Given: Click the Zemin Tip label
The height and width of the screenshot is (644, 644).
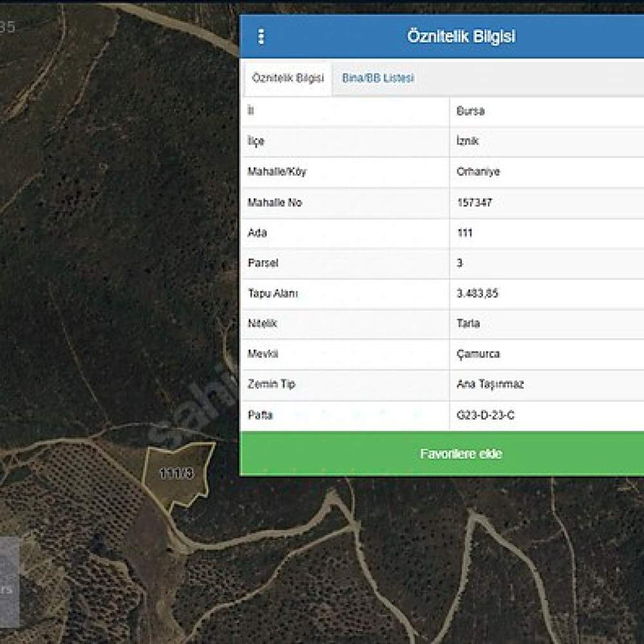Looking at the screenshot, I should [x=272, y=384].
